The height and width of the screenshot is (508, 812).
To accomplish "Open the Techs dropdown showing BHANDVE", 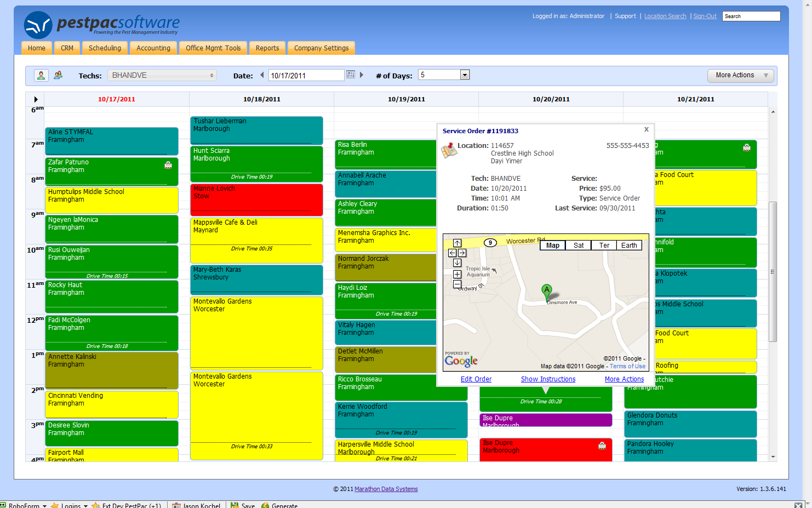I will [162, 75].
